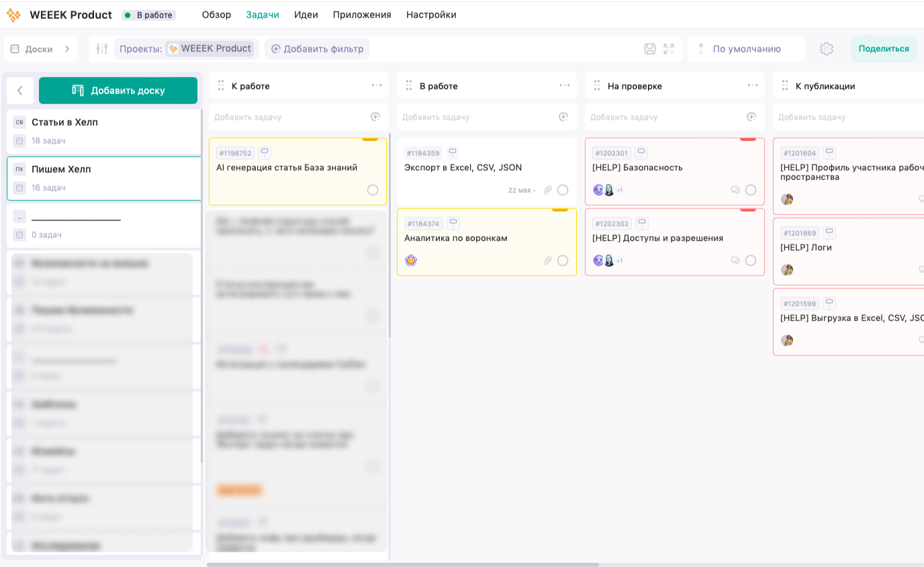Click "Добавить задачу" field in "В работе" column
The width and height of the screenshot is (924, 567).
click(487, 117)
